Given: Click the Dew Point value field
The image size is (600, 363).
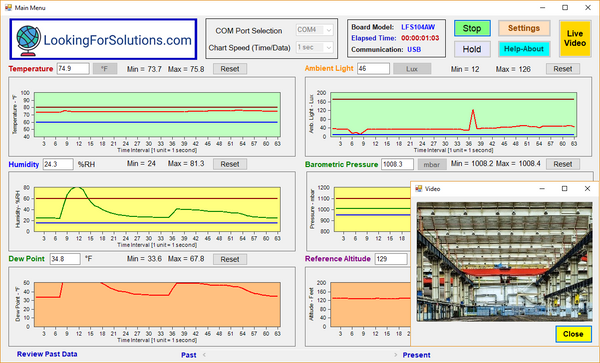Looking at the screenshot, I should tap(65, 259).
